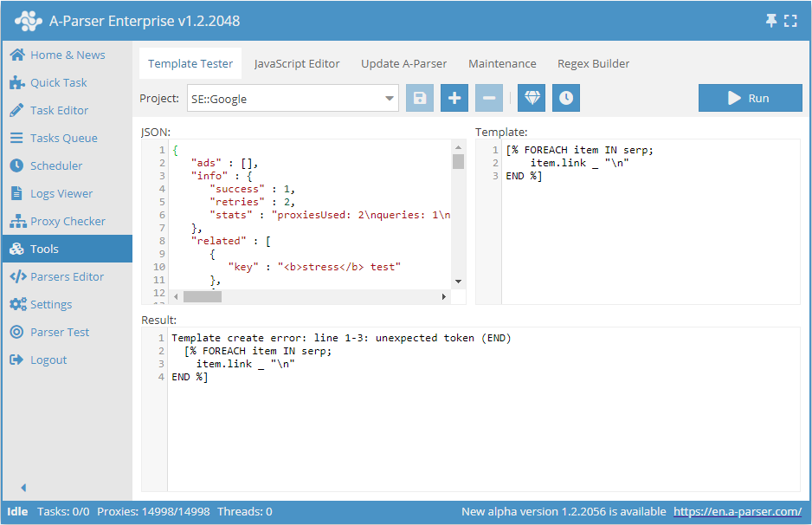Open Proxy Checker from sidebar
This screenshot has height=525, width=812.
tap(68, 221)
